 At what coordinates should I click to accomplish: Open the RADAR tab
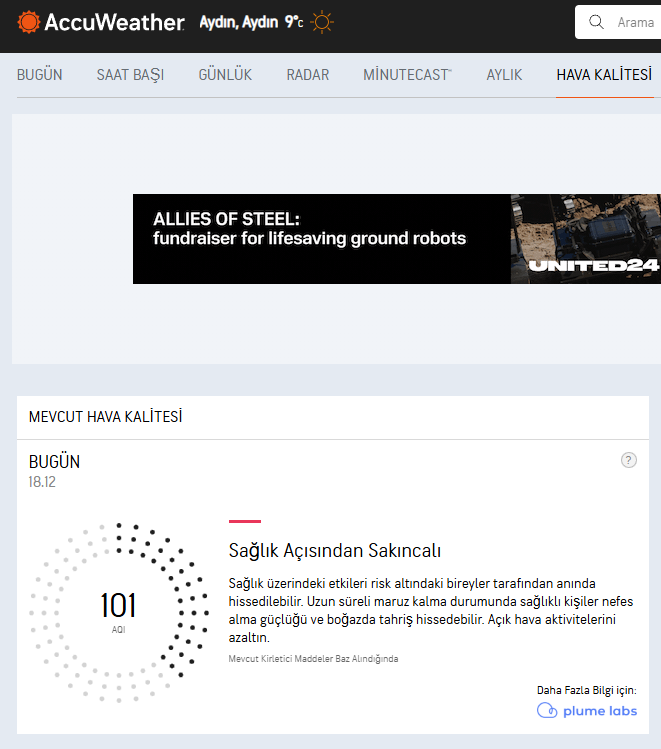coord(308,75)
